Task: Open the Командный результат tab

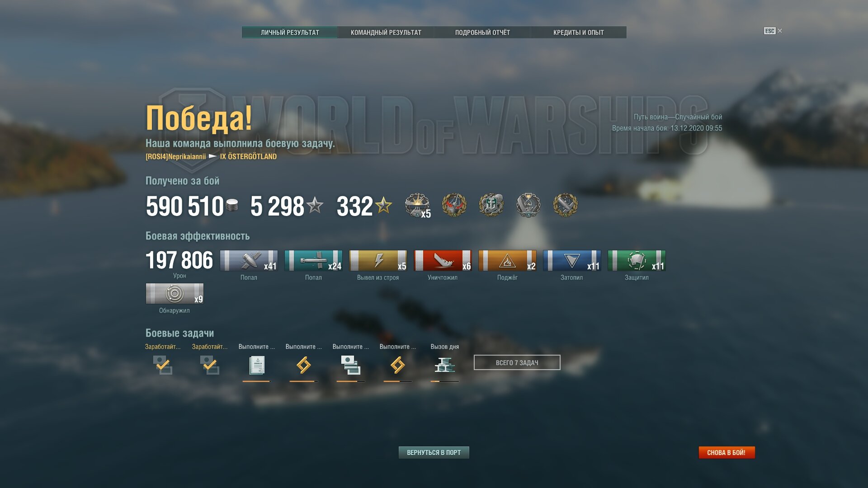Action: [x=386, y=33]
